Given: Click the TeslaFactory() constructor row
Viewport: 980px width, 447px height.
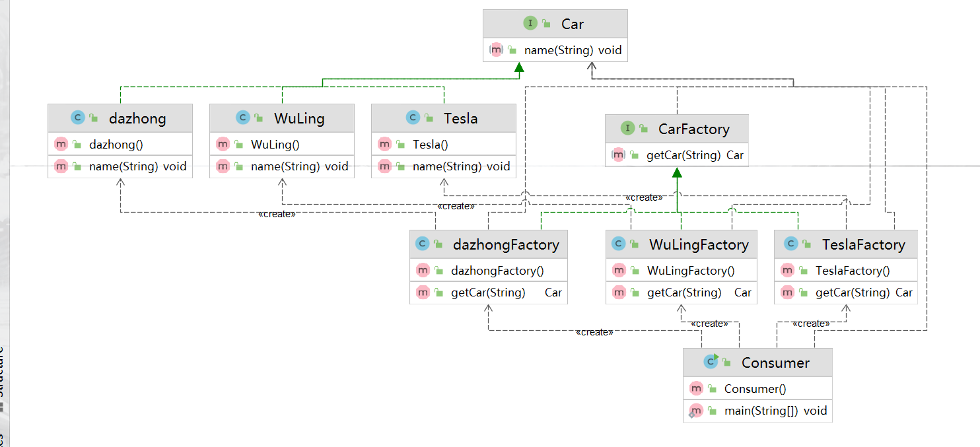Looking at the screenshot, I should 846,270.
